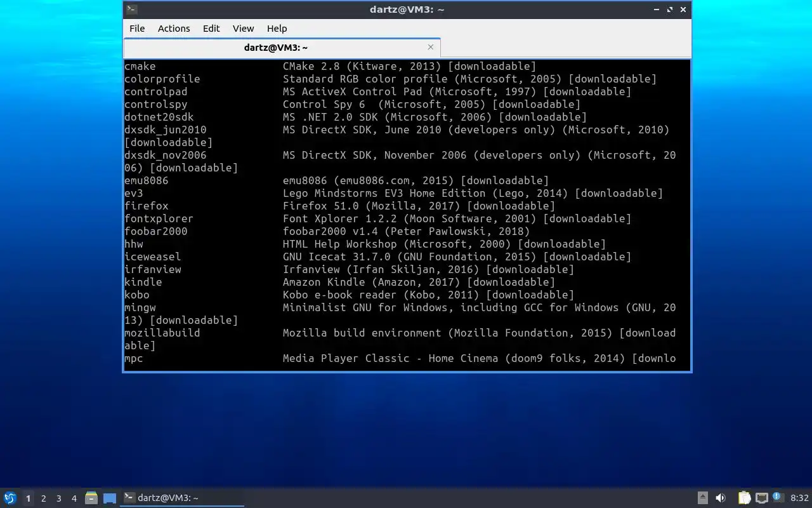Click 'MS .NET 2.0 SDK' description text

[331, 117]
